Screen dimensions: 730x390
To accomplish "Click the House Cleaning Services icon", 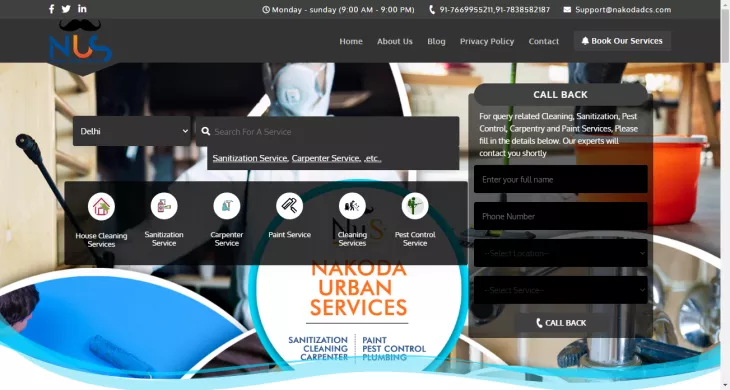I will click(x=101, y=206).
